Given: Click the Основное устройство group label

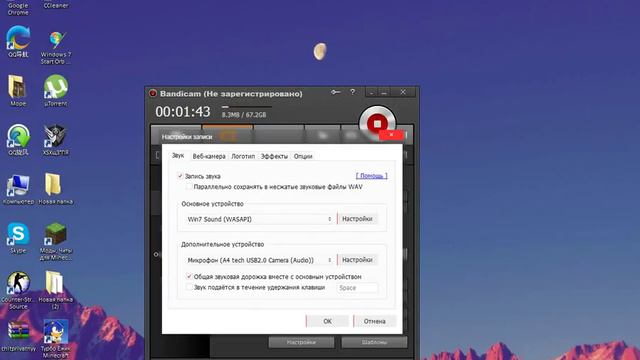Looking at the screenshot, I should coord(212,204).
